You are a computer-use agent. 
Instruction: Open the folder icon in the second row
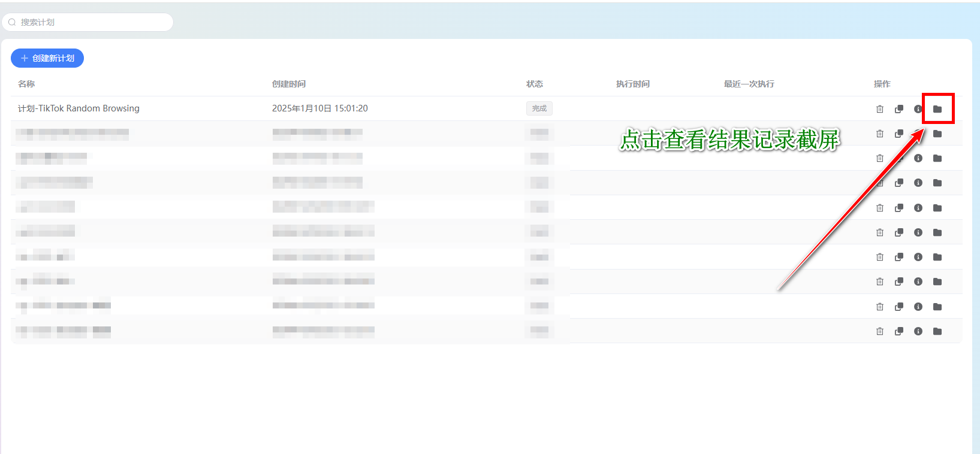tap(937, 134)
